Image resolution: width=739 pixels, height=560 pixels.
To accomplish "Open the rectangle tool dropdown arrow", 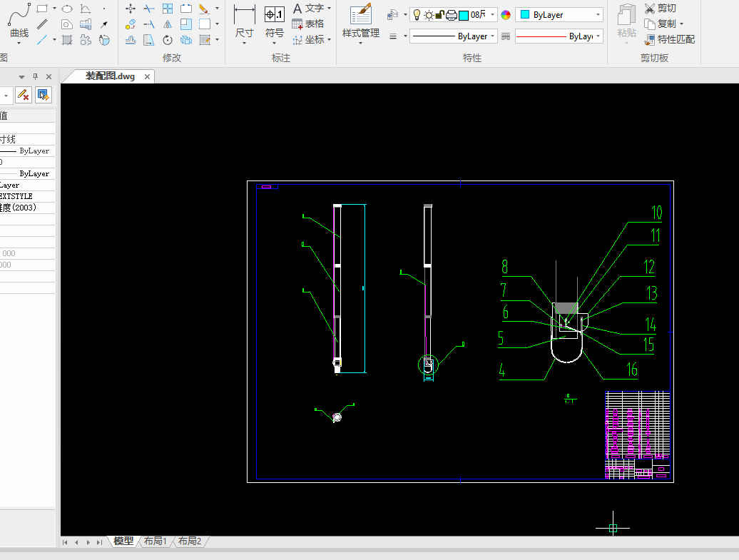I will (55, 9).
